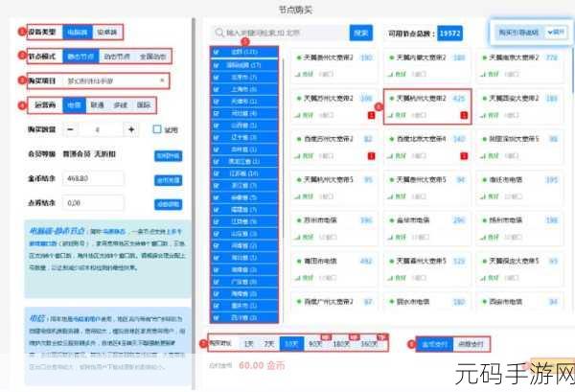Select 电信 carrier tab
Viewport: 575px width, 392px height.
[x=75, y=105]
